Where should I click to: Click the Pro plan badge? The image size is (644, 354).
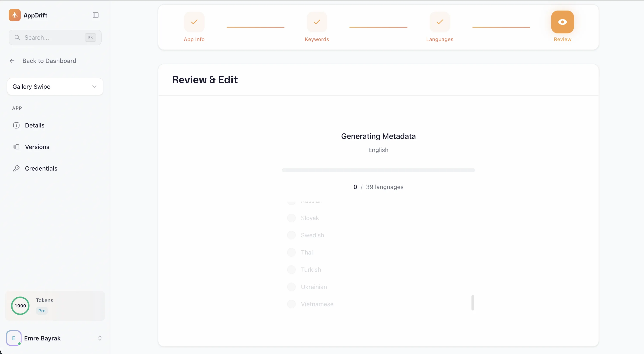(x=42, y=311)
